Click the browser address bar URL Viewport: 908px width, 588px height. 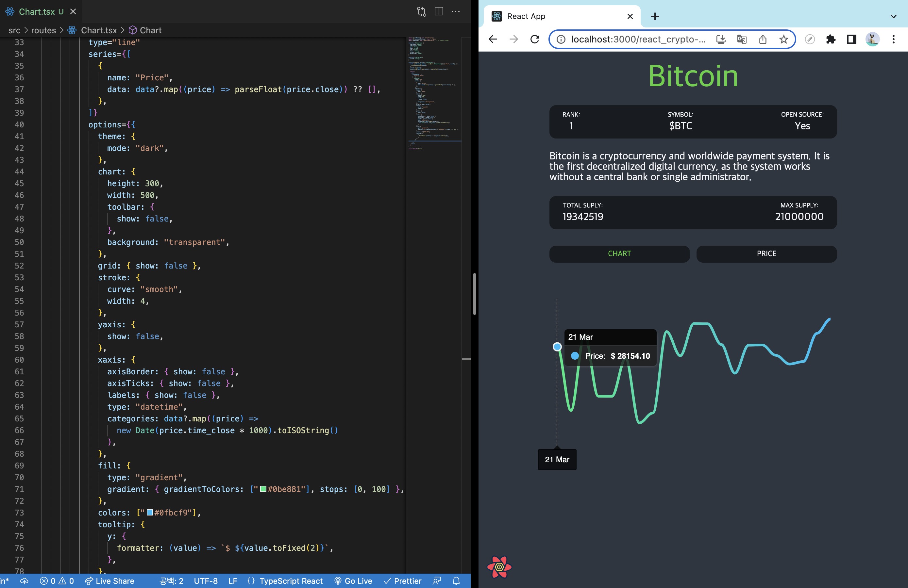638,39
